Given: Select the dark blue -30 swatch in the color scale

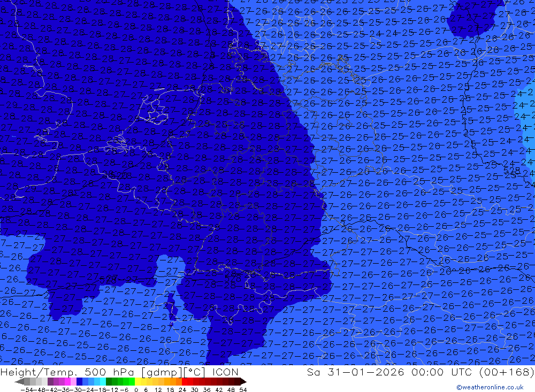Looking at the screenshot, I should (x=79, y=381).
